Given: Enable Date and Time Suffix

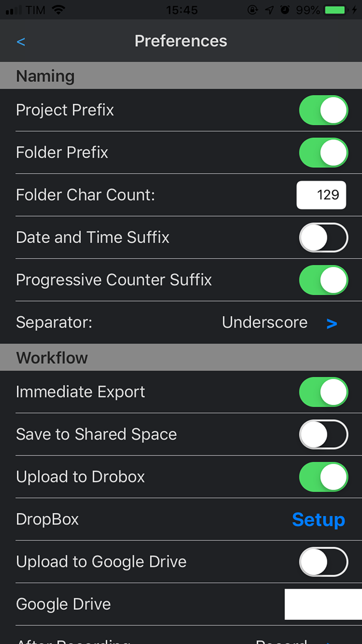Looking at the screenshot, I should pos(323,238).
